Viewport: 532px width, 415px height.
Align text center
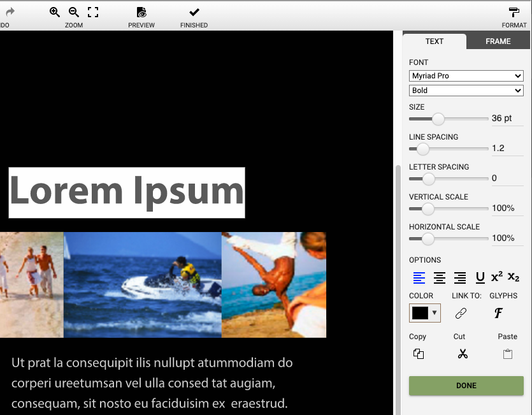point(440,277)
